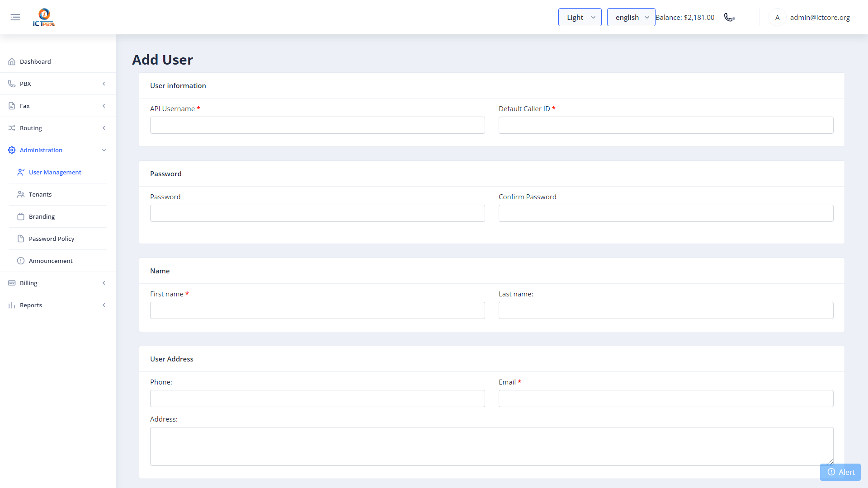Expand the Billing menu chevron
The width and height of the screenshot is (868, 488).
104,283
